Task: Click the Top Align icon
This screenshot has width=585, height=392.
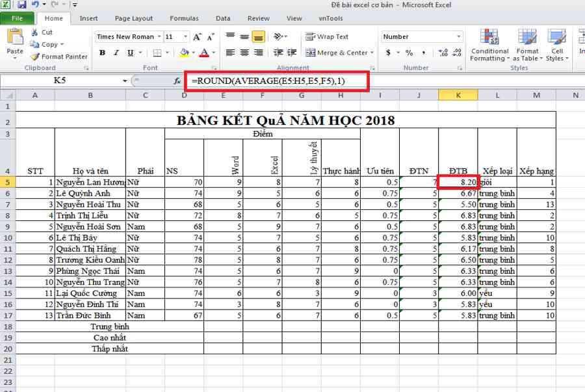Action: click(230, 36)
